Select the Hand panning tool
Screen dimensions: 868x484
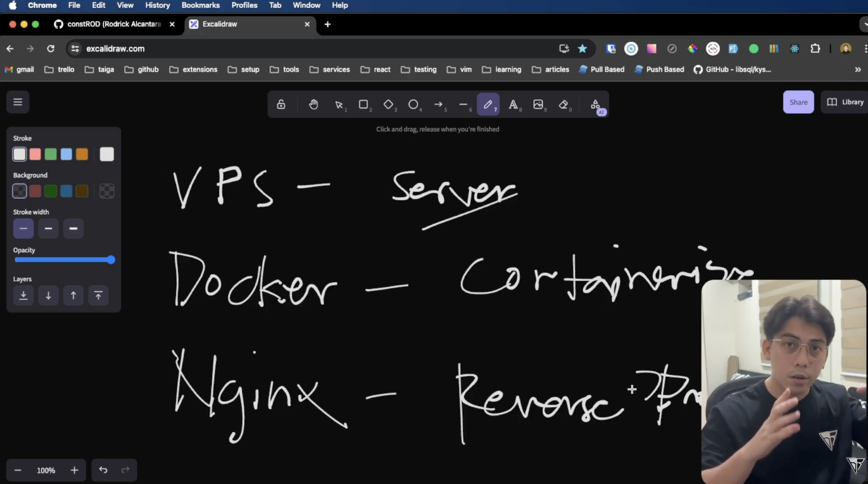pos(313,105)
